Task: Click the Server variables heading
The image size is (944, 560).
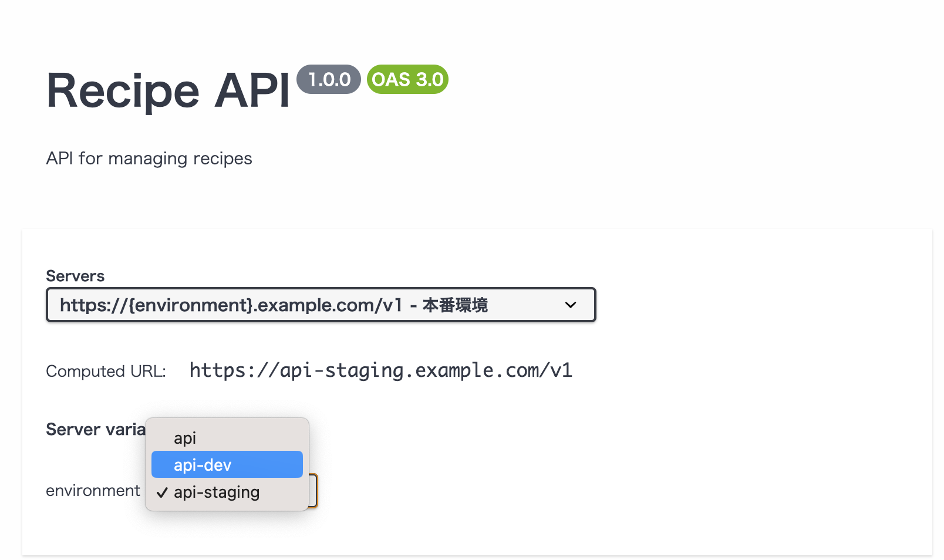Action: coord(94,429)
